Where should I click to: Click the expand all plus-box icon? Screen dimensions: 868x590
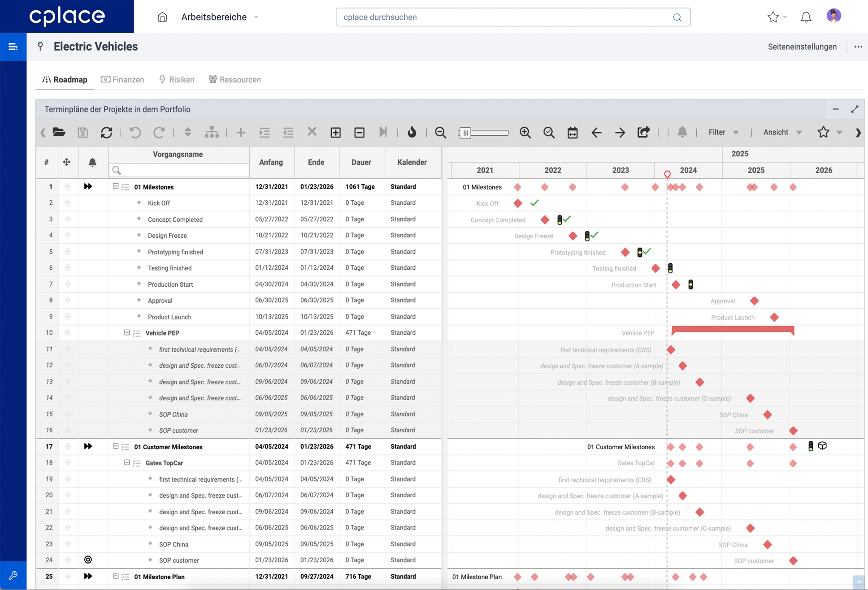tap(335, 132)
